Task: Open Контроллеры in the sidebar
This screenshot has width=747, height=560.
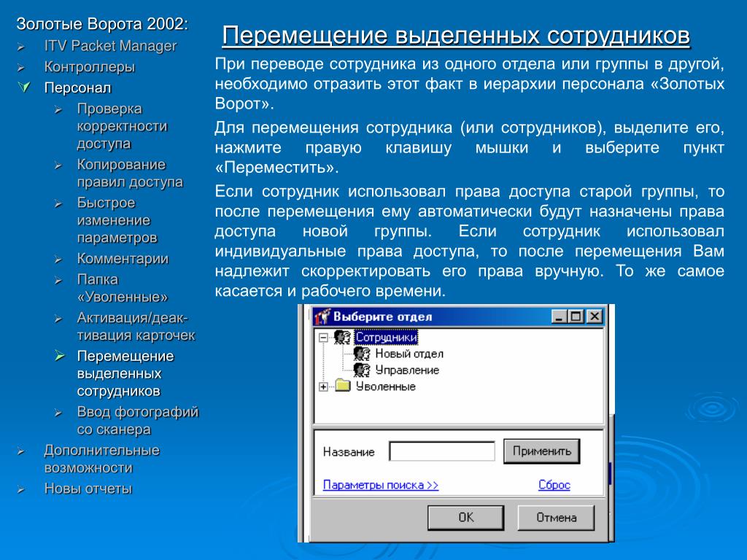Action: 90,67
